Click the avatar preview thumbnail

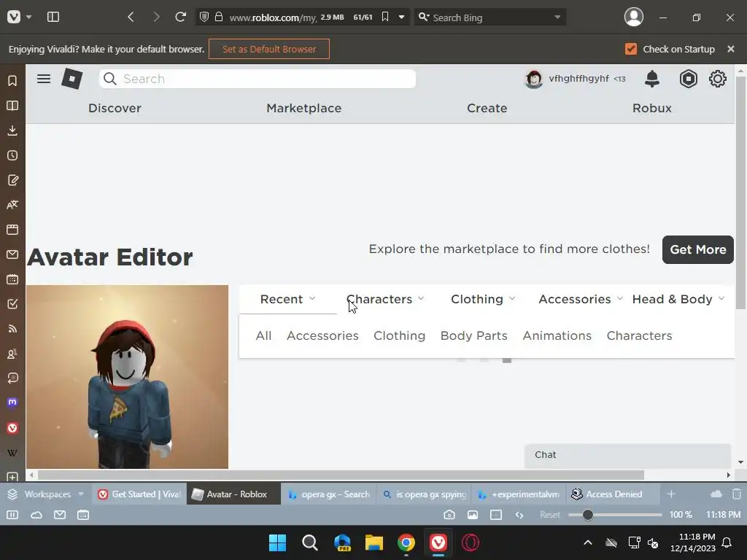tap(127, 377)
